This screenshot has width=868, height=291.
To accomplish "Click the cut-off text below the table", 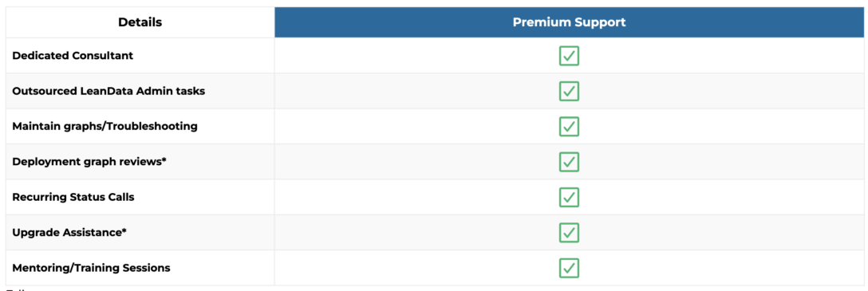I will 17,289.
